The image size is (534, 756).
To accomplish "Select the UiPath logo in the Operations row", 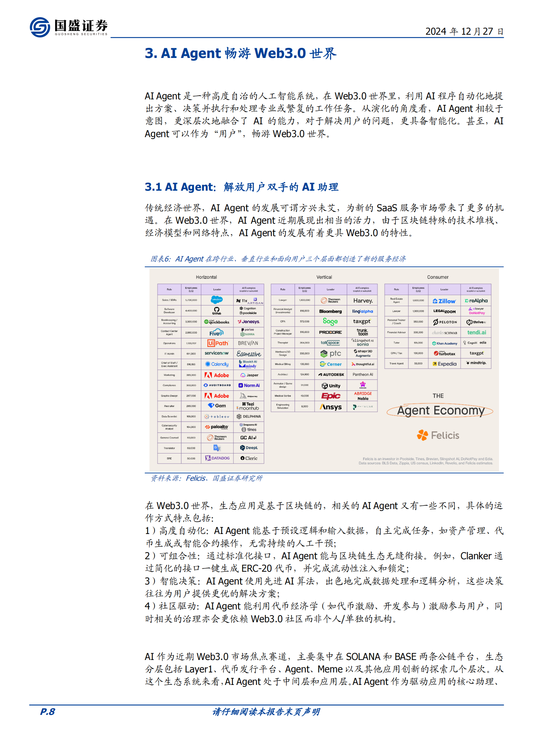I will coord(218,343).
